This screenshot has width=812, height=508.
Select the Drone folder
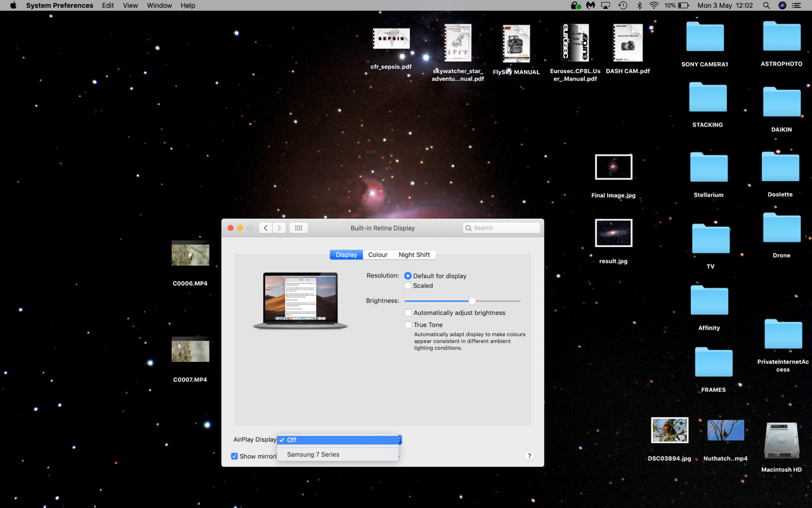tap(782, 227)
